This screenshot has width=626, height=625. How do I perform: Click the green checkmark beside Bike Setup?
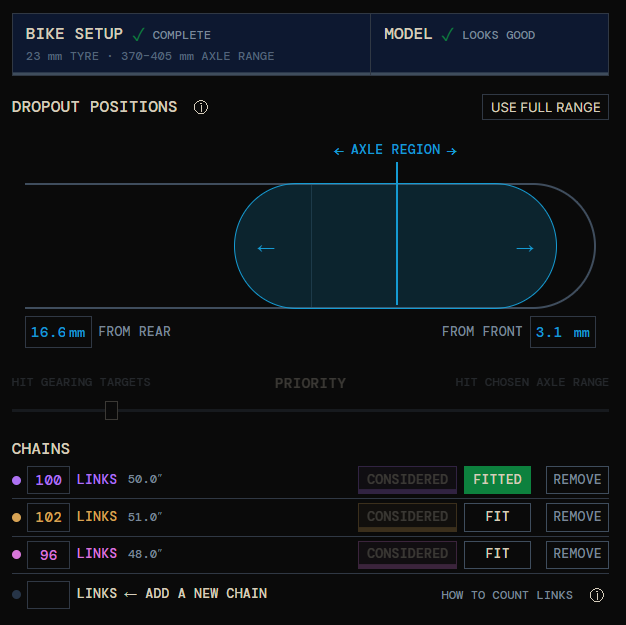(x=138, y=35)
